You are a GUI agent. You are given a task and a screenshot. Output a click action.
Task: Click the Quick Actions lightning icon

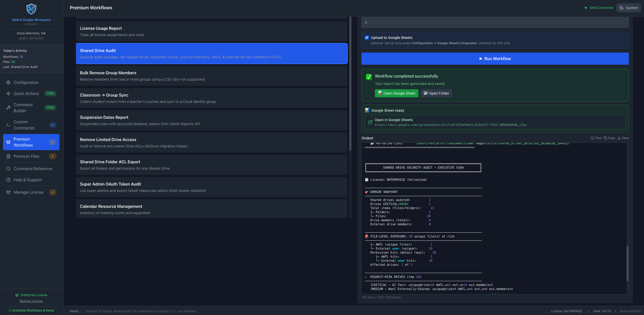click(8, 93)
